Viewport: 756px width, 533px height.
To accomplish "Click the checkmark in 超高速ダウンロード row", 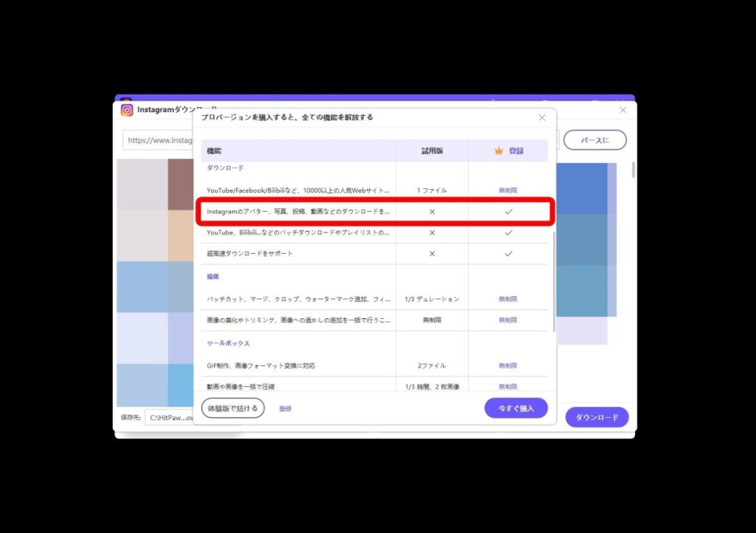I will [508, 253].
